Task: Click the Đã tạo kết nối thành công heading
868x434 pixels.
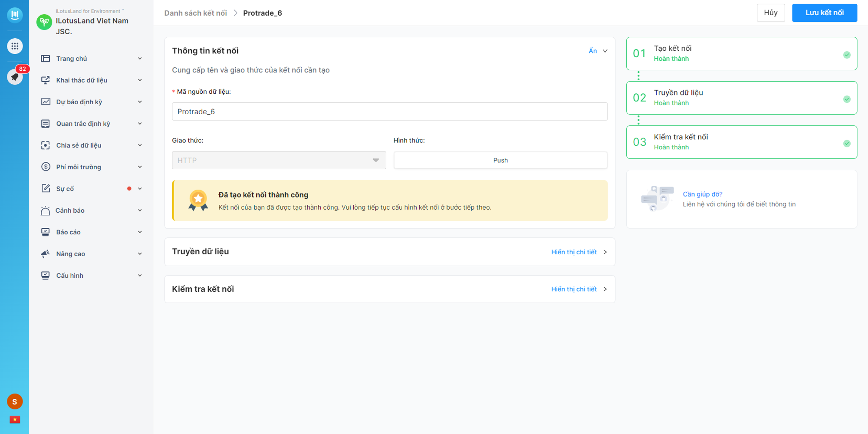Action: click(x=263, y=195)
